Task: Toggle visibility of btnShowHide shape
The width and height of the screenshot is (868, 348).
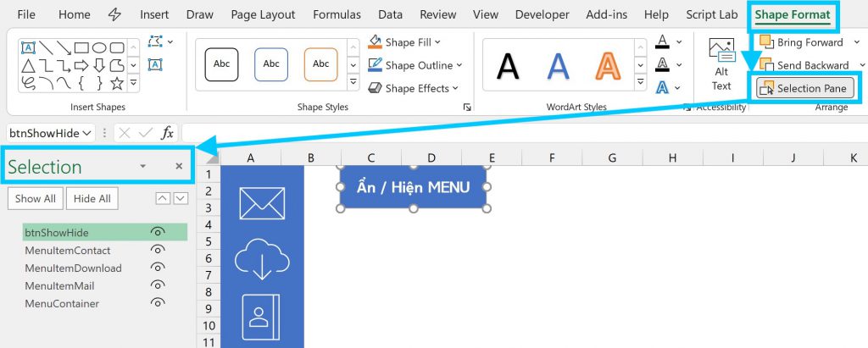Action: pos(157,232)
